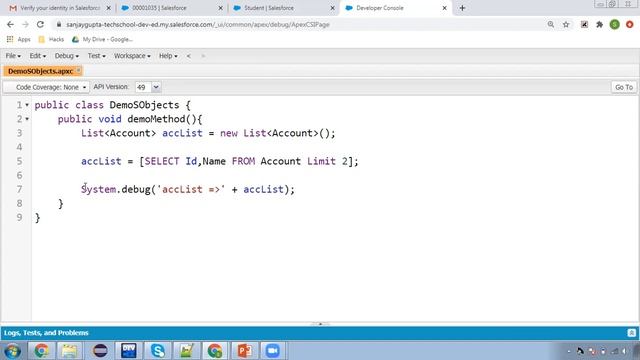This screenshot has width=640, height=360.
Task: Open the Hacks bookmark folder
Action: 51,40
